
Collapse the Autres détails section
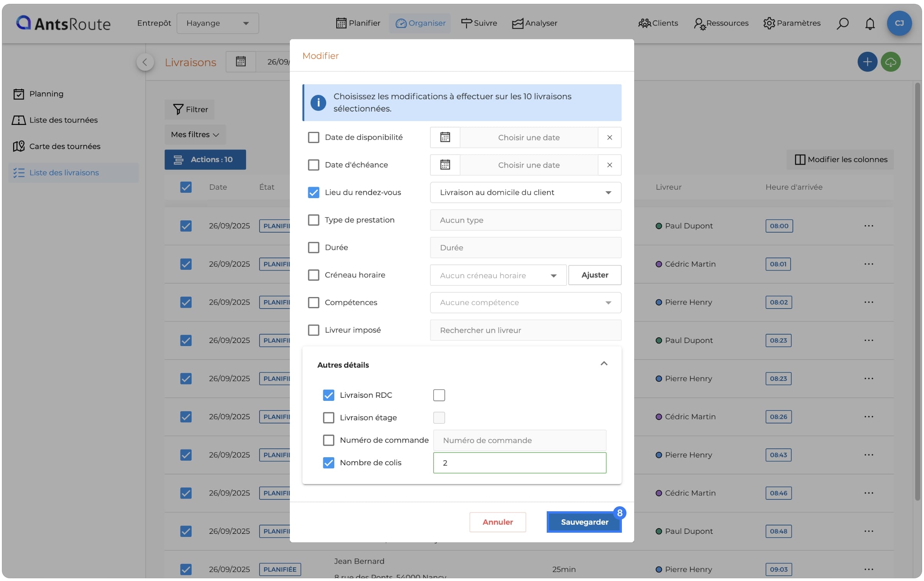click(603, 364)
